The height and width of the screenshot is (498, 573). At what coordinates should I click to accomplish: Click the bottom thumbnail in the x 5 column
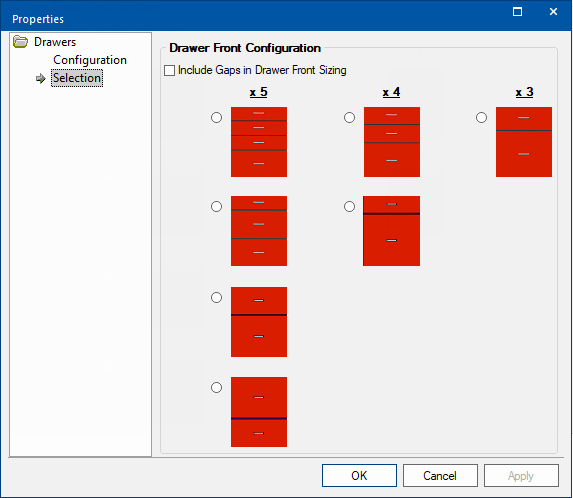point(259,412)
